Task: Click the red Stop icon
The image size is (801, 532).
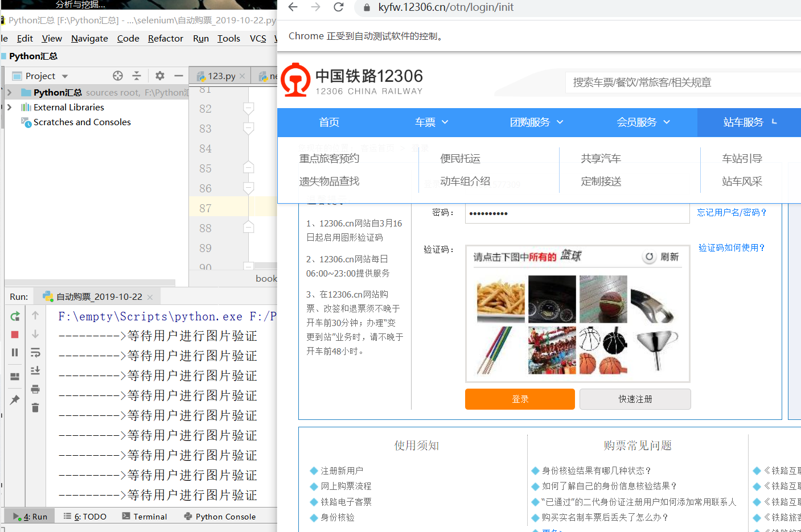Action: (15, 334)
